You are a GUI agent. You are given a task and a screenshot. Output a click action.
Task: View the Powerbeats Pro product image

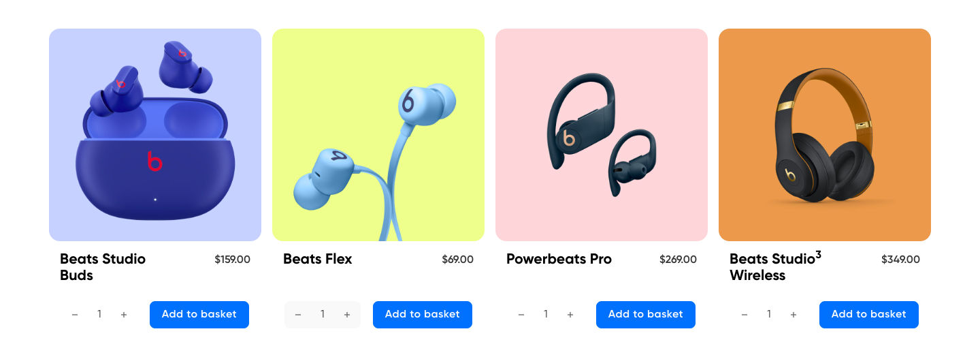coord(602,135)
